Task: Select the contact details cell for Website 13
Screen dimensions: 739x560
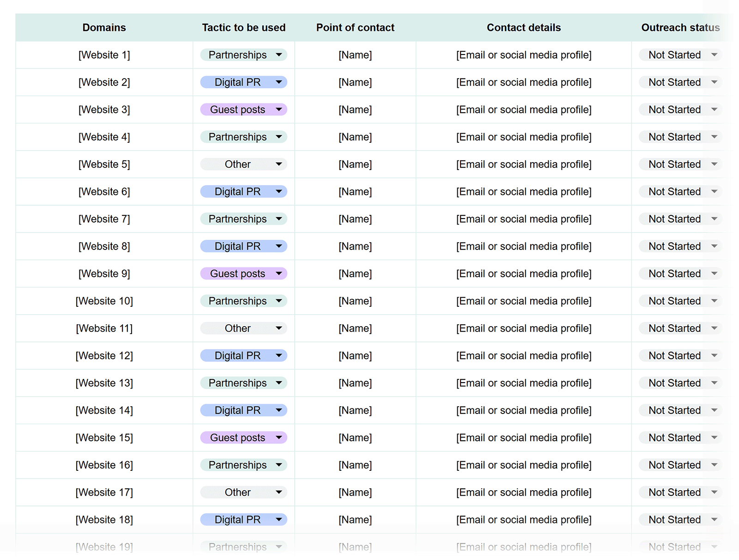Action: pos(524,383)
